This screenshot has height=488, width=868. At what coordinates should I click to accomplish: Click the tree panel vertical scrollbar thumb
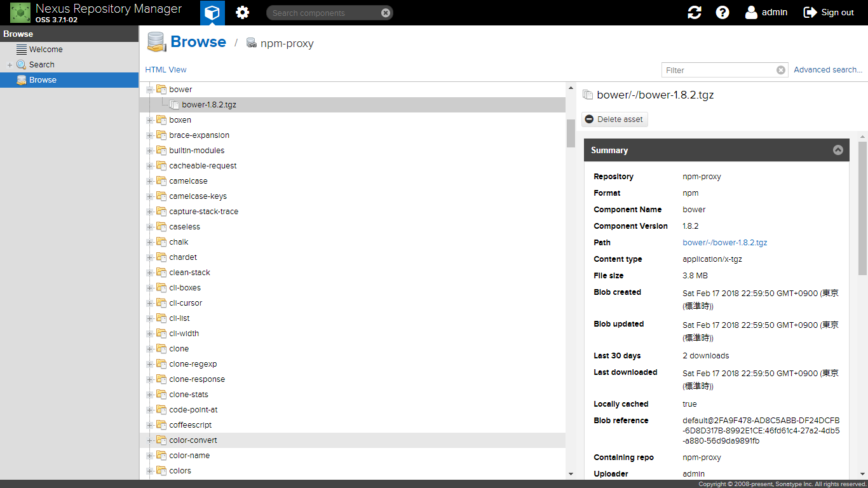(x=571, y=133)
